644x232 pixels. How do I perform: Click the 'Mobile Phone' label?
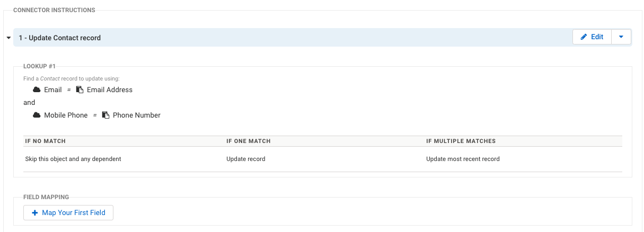[x=66, y=115]
